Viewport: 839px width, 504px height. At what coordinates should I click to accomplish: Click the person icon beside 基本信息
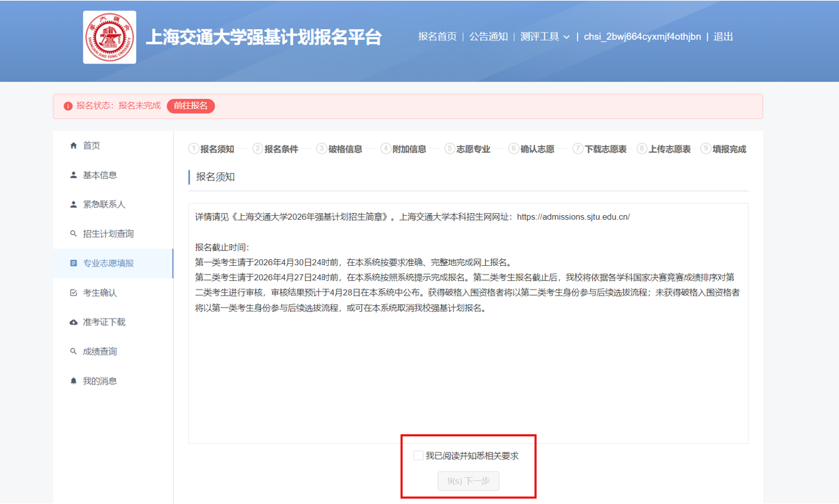click(74, 175)
